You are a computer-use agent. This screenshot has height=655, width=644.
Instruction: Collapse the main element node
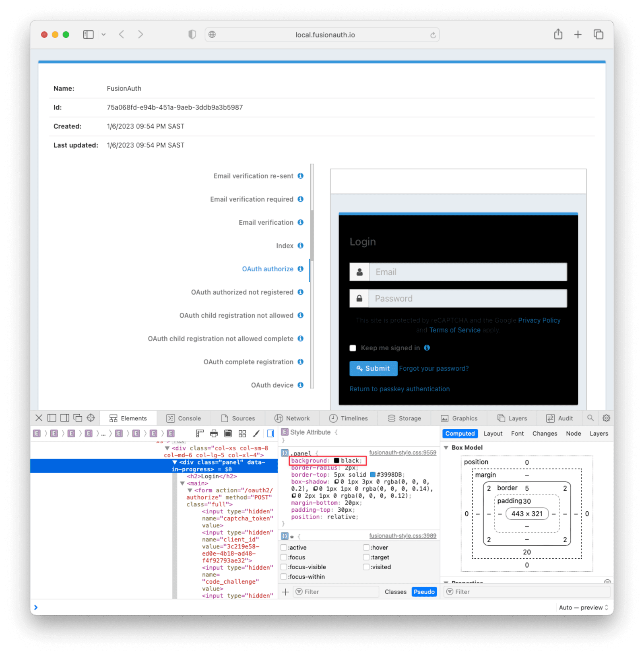(182, 483)
